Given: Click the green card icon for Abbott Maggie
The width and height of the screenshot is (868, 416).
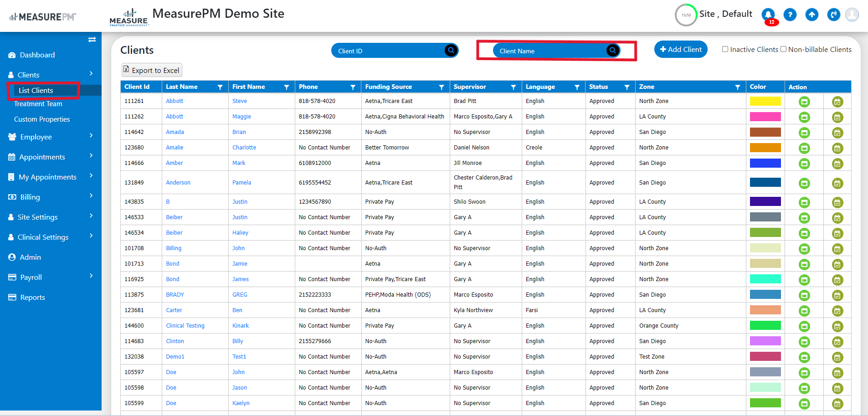Looking at the screenshot, I should point(804,117).
